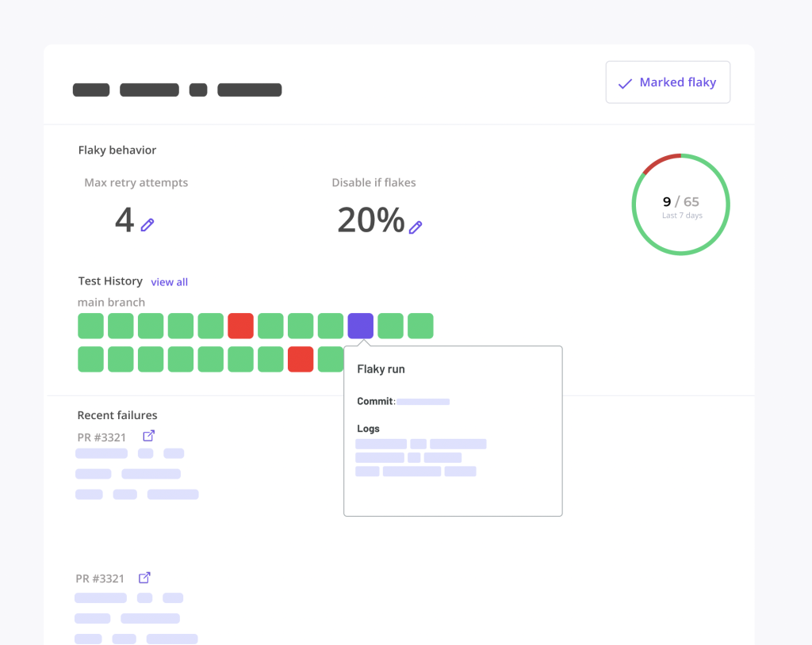The height and width of the screenshot is (645, 812).
Task: Open the first PR #3321 under Recent failures
Action: 101,437
